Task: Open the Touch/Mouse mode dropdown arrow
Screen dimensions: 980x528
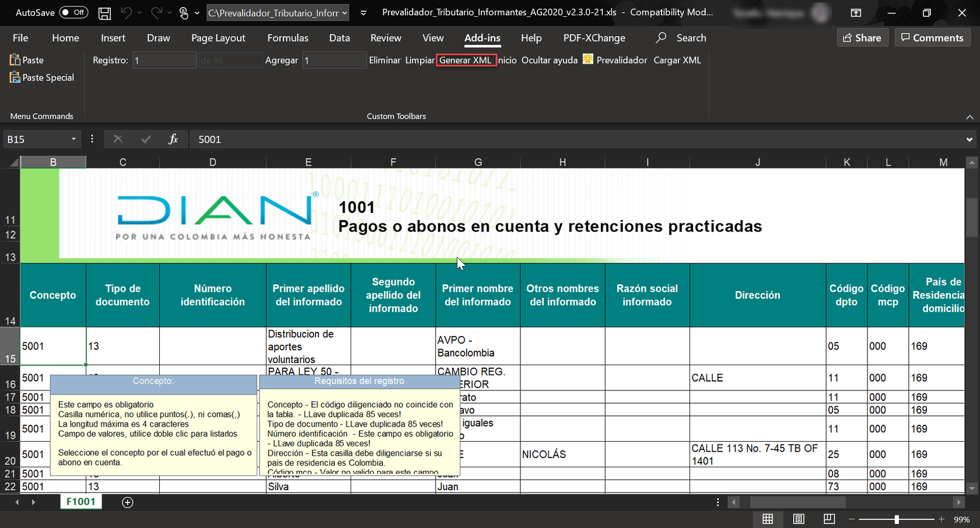Action: point(197,13)
